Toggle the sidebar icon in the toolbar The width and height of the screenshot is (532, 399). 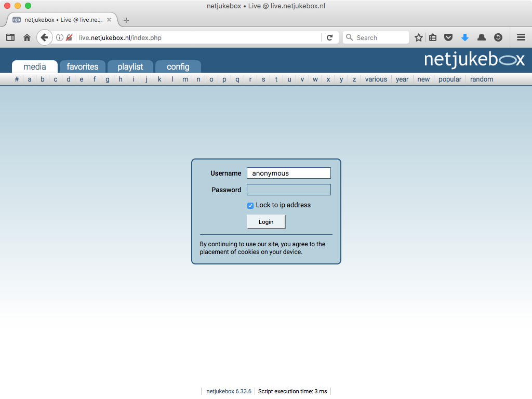10,37
